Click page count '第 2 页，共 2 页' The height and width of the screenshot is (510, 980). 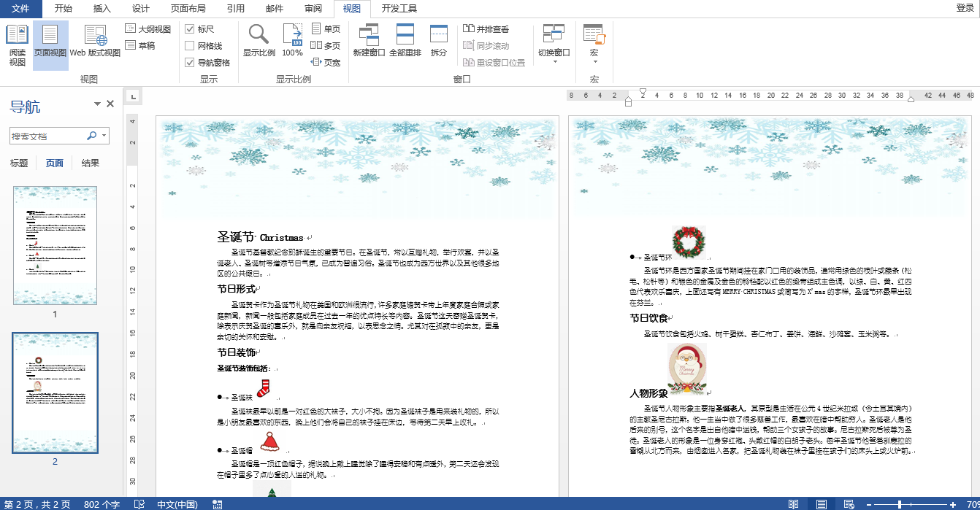point(37,504)
